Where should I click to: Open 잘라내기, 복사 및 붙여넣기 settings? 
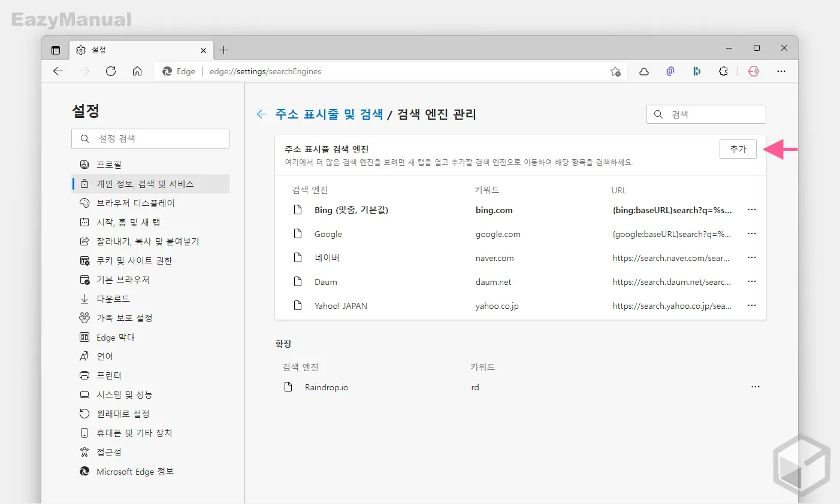click(150, 241)
